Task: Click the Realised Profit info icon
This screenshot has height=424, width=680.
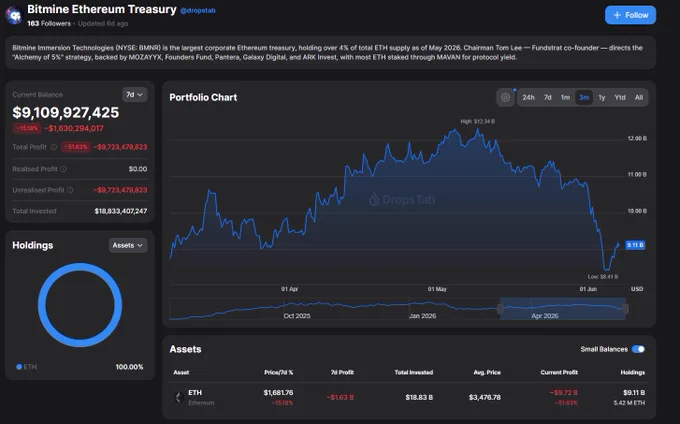Action: click(63, 169)
